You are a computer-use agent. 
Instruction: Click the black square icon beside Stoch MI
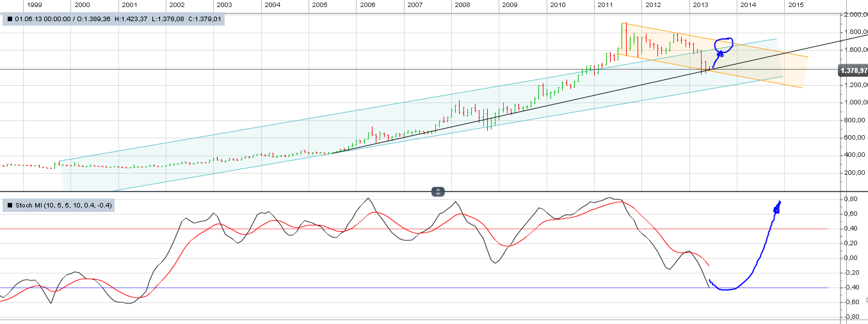click(x=10, y=206)
